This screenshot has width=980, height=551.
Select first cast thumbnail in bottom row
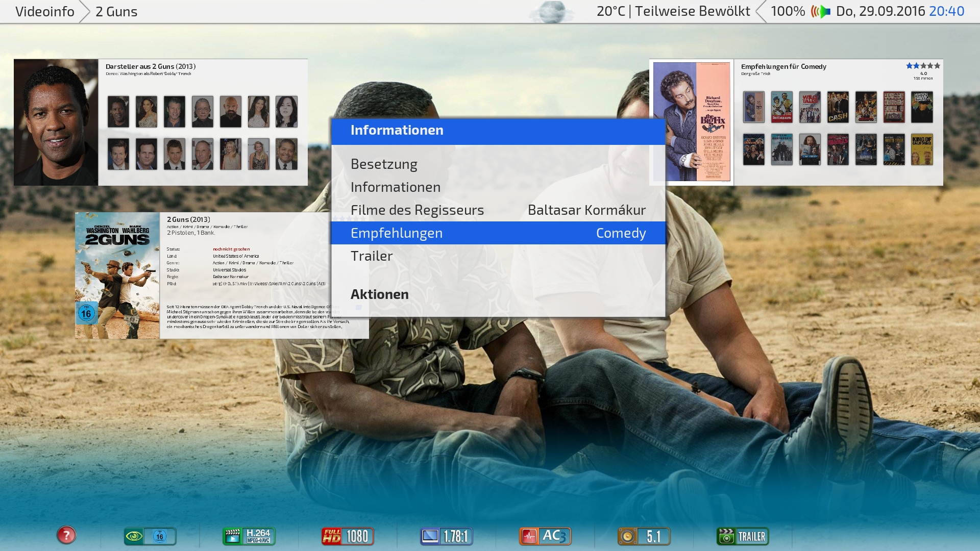(118, 154)
